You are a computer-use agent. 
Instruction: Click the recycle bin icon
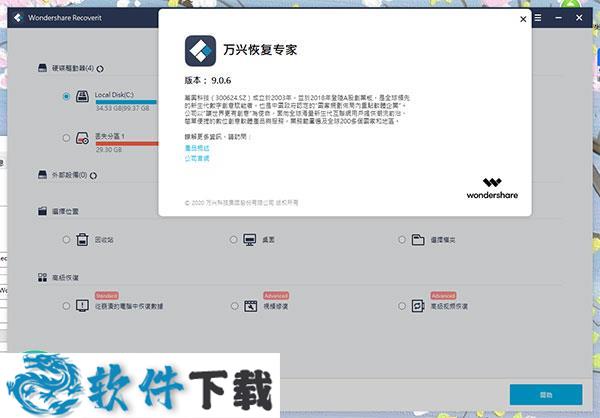(x=82, y=240)
